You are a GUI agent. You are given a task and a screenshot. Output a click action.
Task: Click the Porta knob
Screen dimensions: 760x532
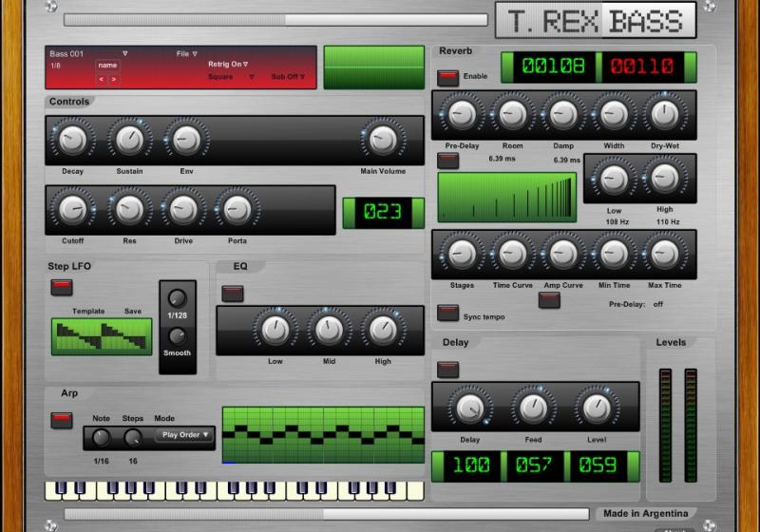(237, 210)
